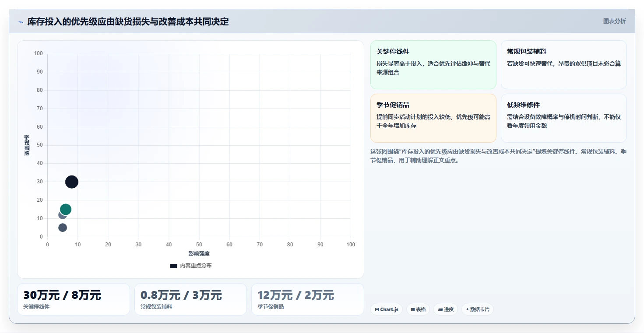
Task: Click the 常规包装辅料 caption under 0.8万元
Action: [x=156, y=307]
